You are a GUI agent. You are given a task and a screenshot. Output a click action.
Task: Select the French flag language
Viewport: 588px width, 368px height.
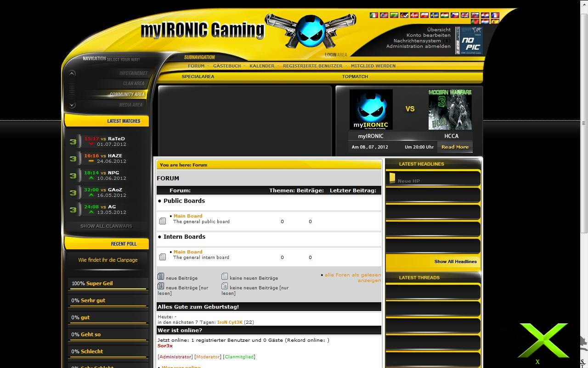tap(495, 15)
